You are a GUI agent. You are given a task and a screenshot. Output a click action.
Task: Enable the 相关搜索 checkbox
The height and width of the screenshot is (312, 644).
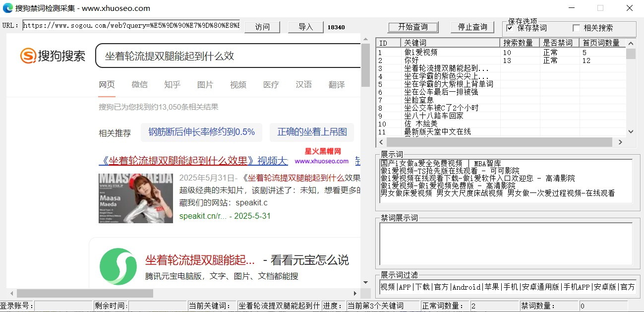[576, 28]
